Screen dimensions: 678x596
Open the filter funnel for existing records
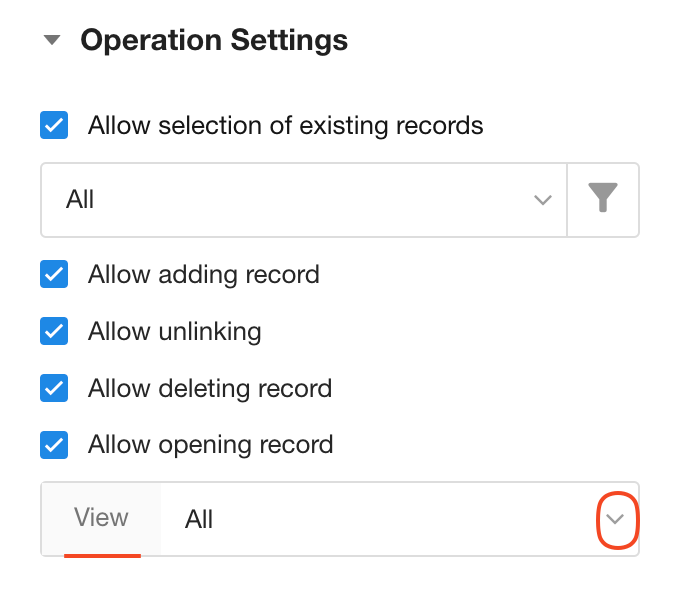tap(603, 200)
